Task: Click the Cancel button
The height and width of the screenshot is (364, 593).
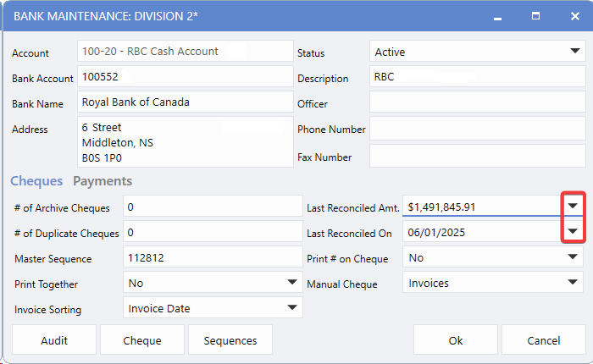Action: coord(543,340)
